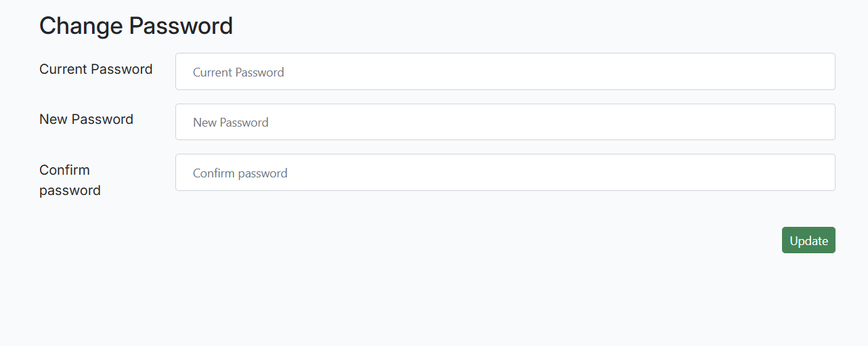
Task: Place cursor in the second password box
Action: point(505,122)
